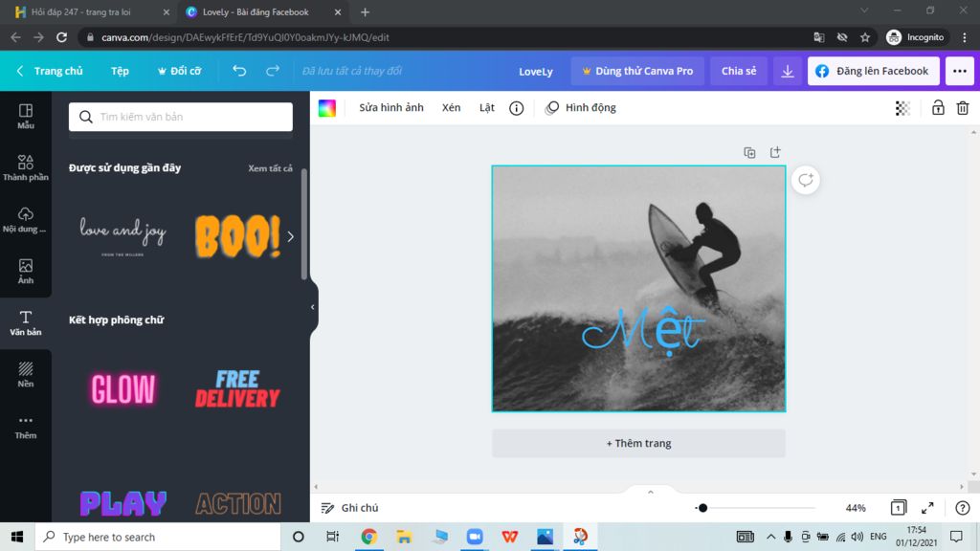Click the Windows Start button

coord(17,537)
